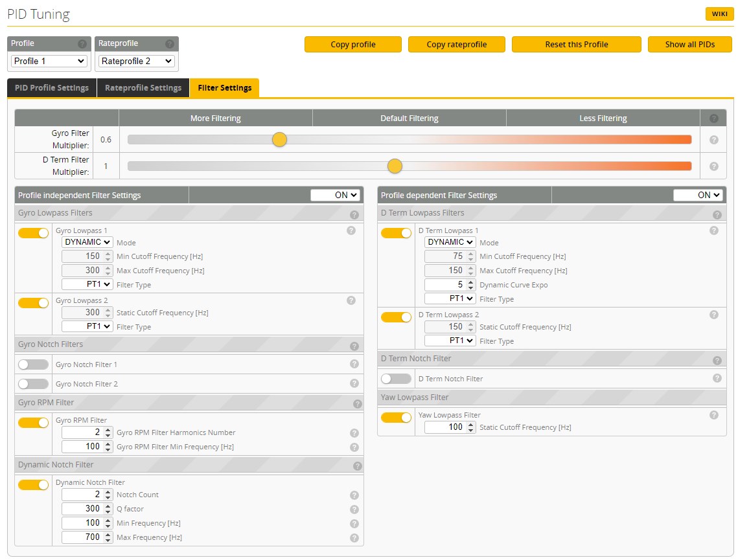Switch to PID Profile Settings tab
Viewport: 738px width, 560px height.
point(52,88)
